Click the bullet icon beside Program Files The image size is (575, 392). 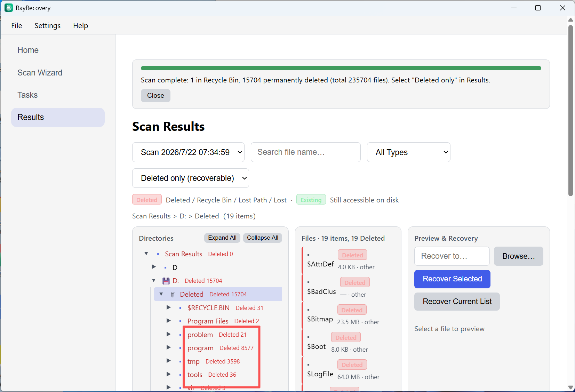tap(180, 321)
